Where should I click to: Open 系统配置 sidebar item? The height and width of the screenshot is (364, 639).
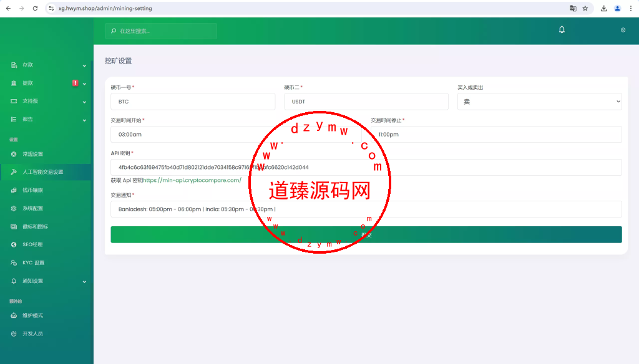[46, 208]
